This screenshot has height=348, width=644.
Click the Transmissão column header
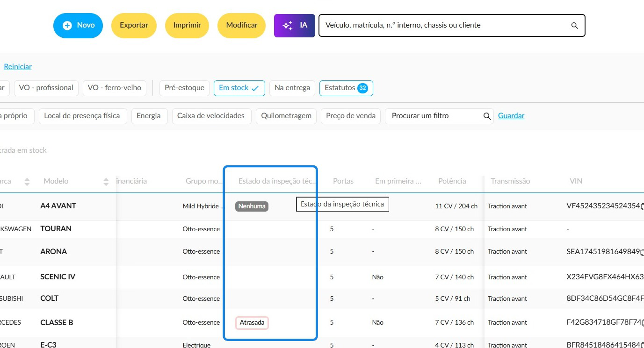510,181
